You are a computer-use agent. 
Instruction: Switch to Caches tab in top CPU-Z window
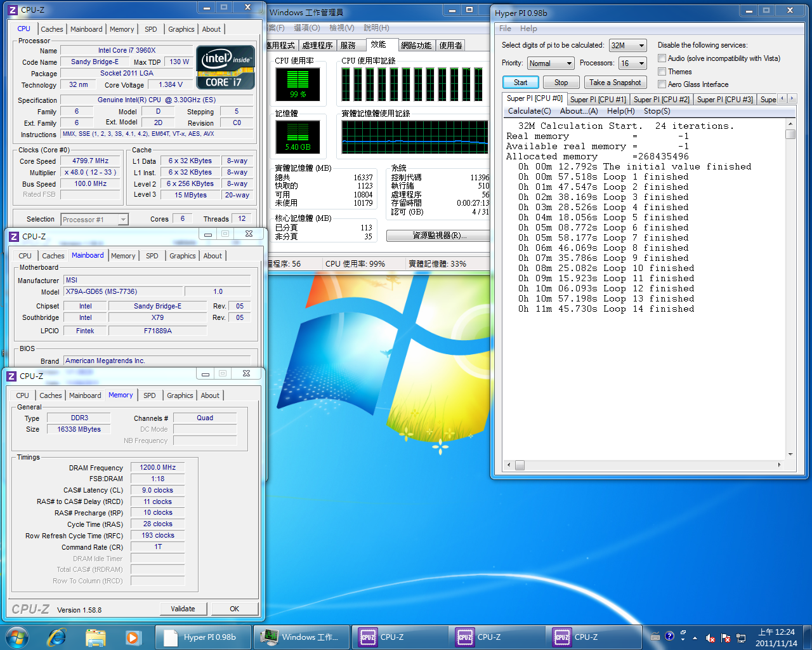coord(52,29)
